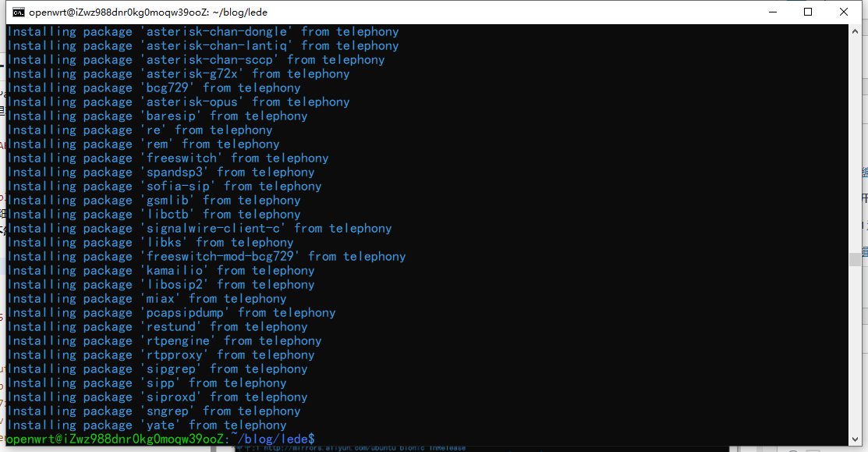Click the scrollbar up arrow
This screenshot has height=452, width=868.
855,31
